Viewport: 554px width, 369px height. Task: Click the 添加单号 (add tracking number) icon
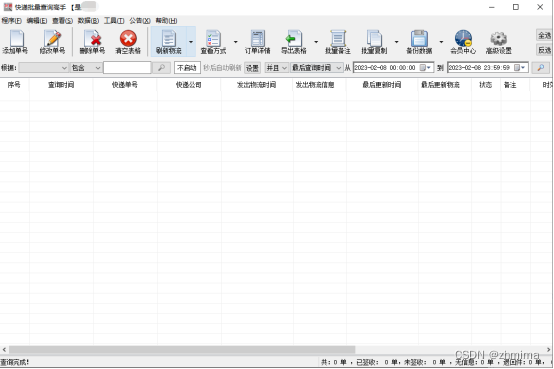(x=16, y=38)
